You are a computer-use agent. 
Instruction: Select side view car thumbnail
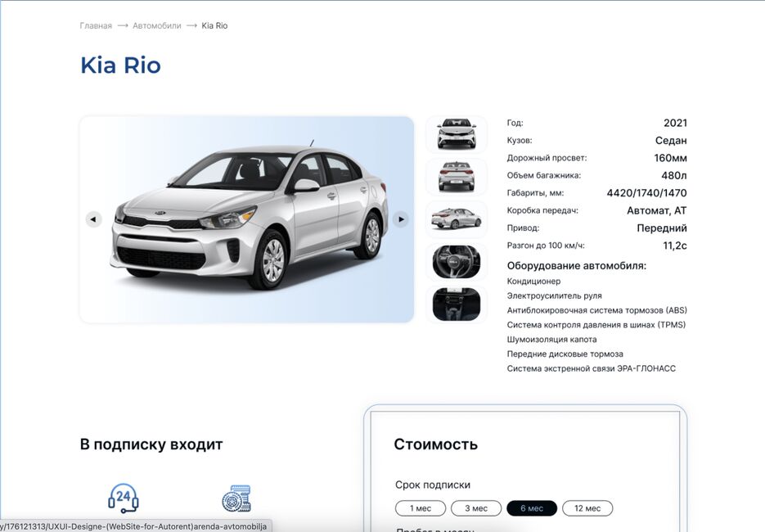click(457, 219)
